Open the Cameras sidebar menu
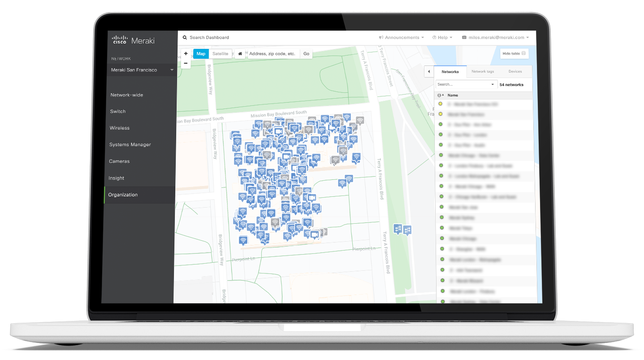Screen dimensions: 644x360 coord(119,161)
